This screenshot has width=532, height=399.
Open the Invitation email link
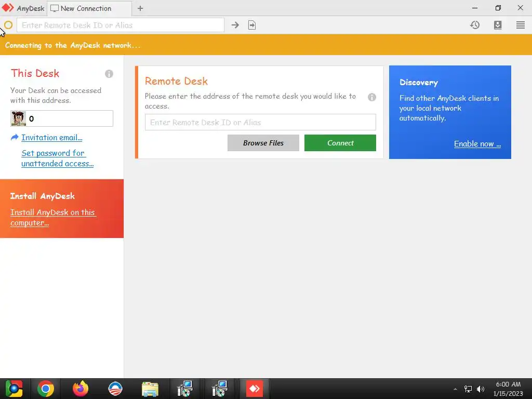pyautogui.click(x=52, y=137)
